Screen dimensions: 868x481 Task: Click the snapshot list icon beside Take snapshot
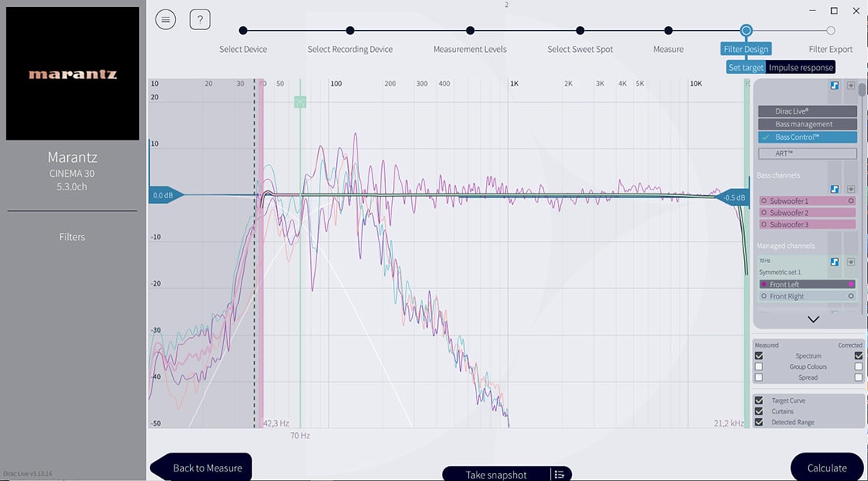(x=559, y=474)
